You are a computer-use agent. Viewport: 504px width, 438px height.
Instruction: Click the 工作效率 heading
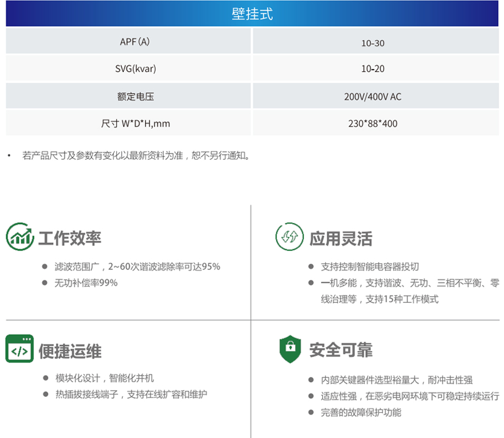pos(70,238)
